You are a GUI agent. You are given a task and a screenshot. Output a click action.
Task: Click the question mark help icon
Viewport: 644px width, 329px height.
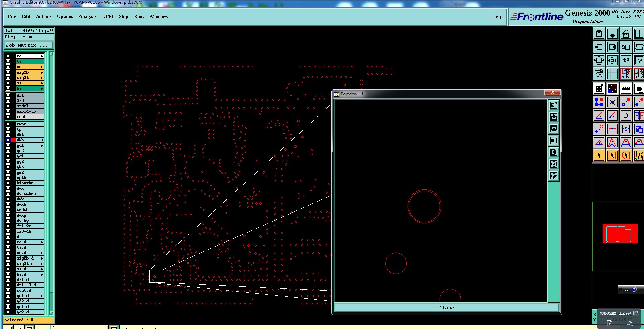coord(639,60)
